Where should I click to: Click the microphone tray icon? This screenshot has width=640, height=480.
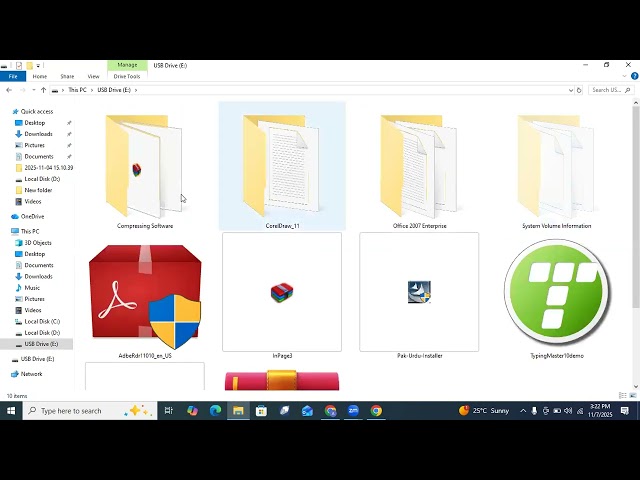(534, 411)
